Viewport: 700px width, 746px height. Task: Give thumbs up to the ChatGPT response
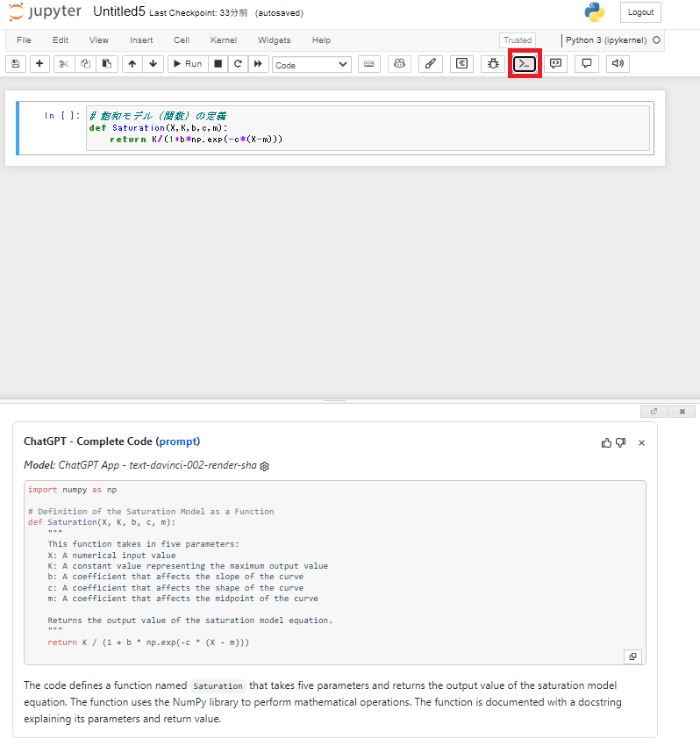coord(606,442)
